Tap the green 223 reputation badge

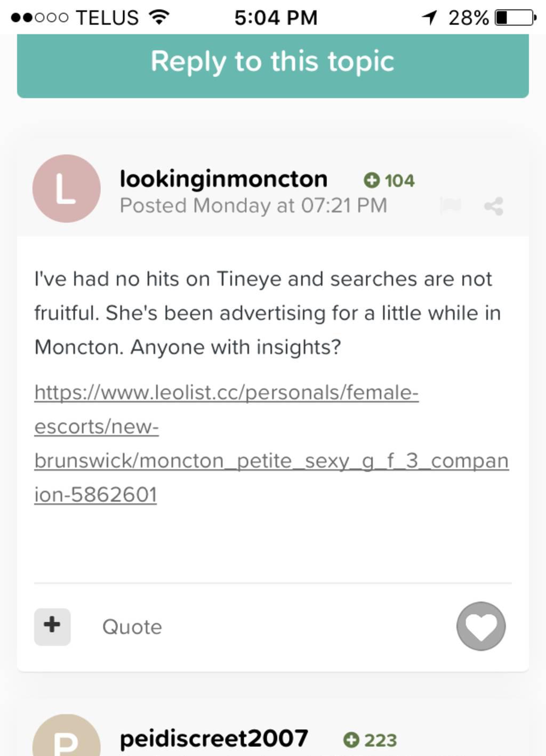click(371, 740)
